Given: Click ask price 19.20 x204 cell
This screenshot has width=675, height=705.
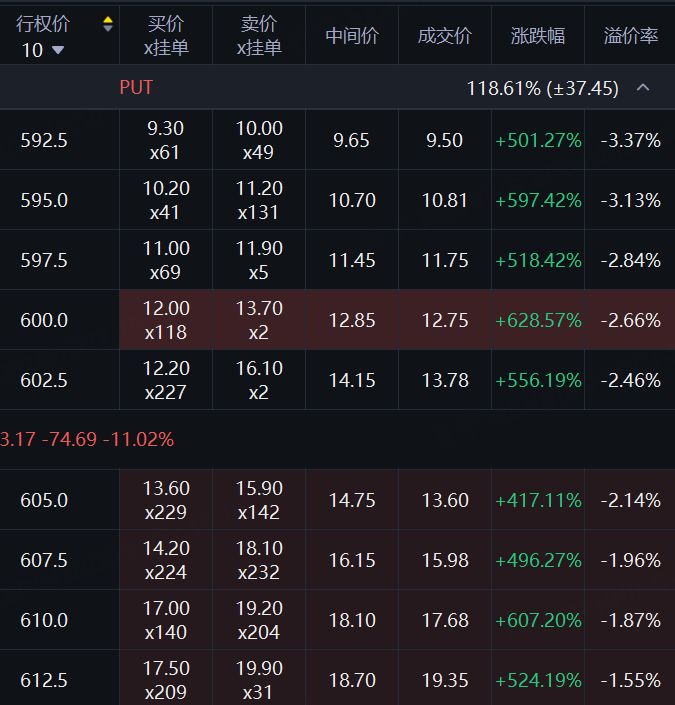Looking at the screenshot, I should 259,620.
